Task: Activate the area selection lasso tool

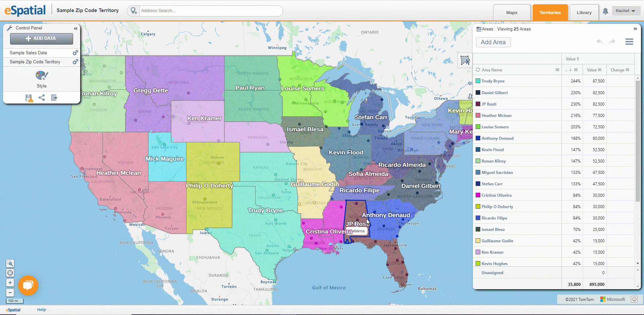Action: 465,60
